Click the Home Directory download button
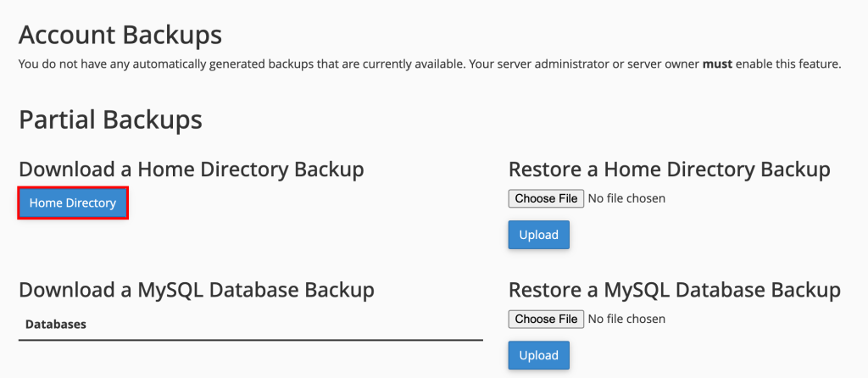This screenshot has height=378, width=868. coord(73,203)
